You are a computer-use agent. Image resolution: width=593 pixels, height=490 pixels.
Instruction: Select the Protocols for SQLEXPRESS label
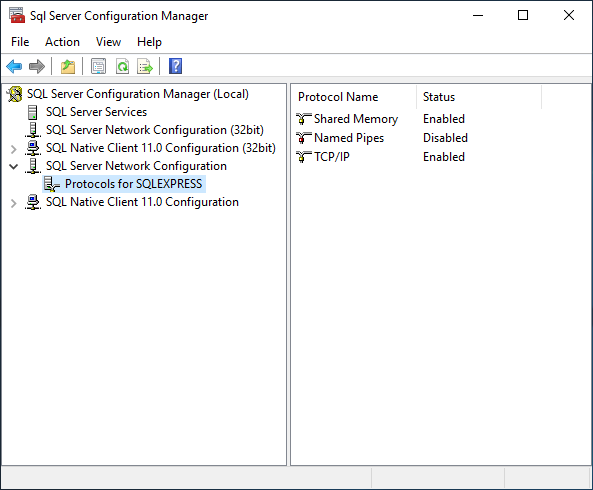pyautogui.click(x=134, y=184)
